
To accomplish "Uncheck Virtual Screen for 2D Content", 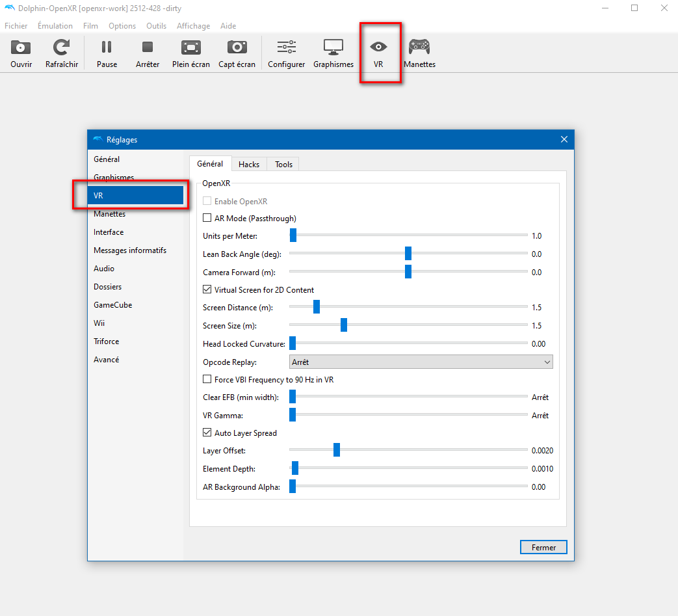I will 207,290.
